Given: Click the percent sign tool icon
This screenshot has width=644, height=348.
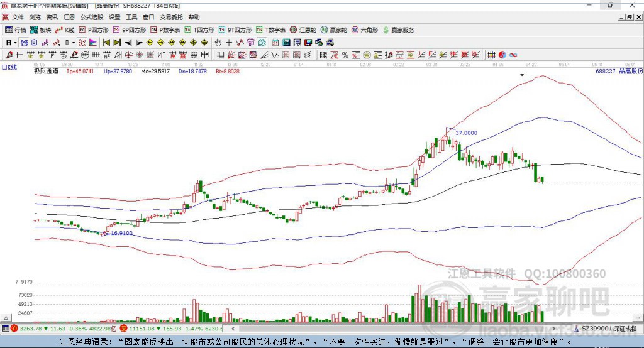Looking at the screenshot, I should 345,55.
